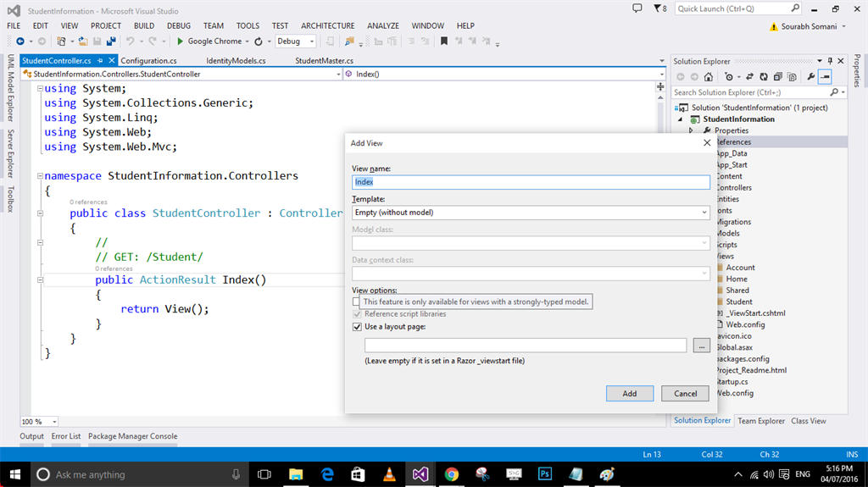Image resolution: width=868 pixels, height=487 pixels.
Task: Expand the Properties node in Solution Explorer
Action: (x=691, y=130)
